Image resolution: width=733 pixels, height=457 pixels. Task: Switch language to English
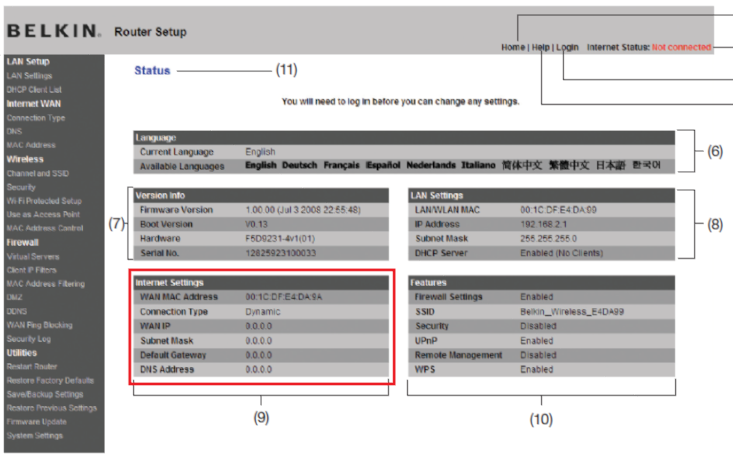click(261, 165)
